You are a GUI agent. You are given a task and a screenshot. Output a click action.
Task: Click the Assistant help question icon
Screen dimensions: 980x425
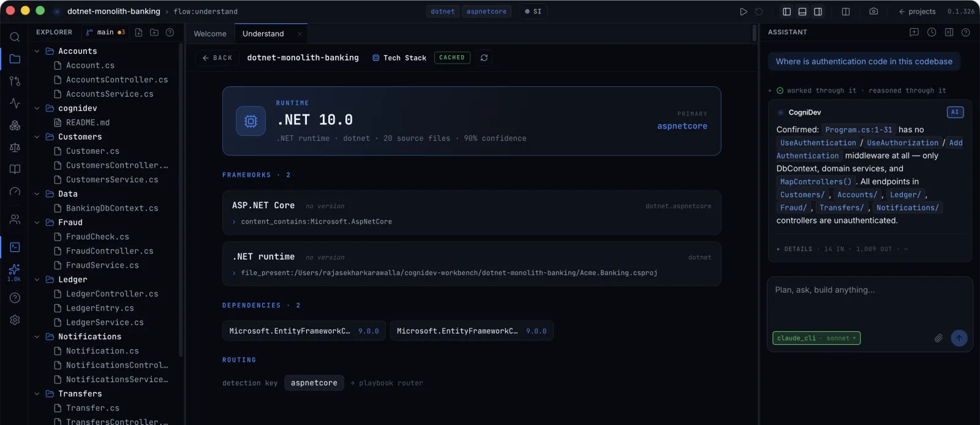[966, 32]
